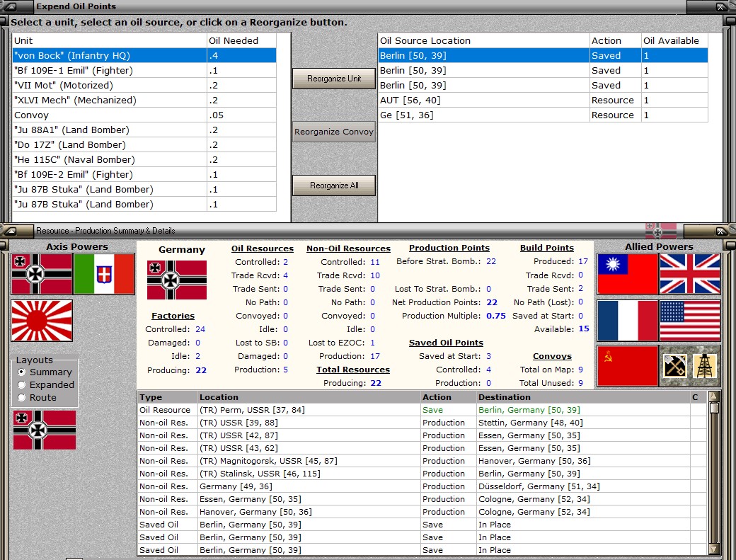Click the Total Resources heading
736x560 pixels.
click(353, 370)
